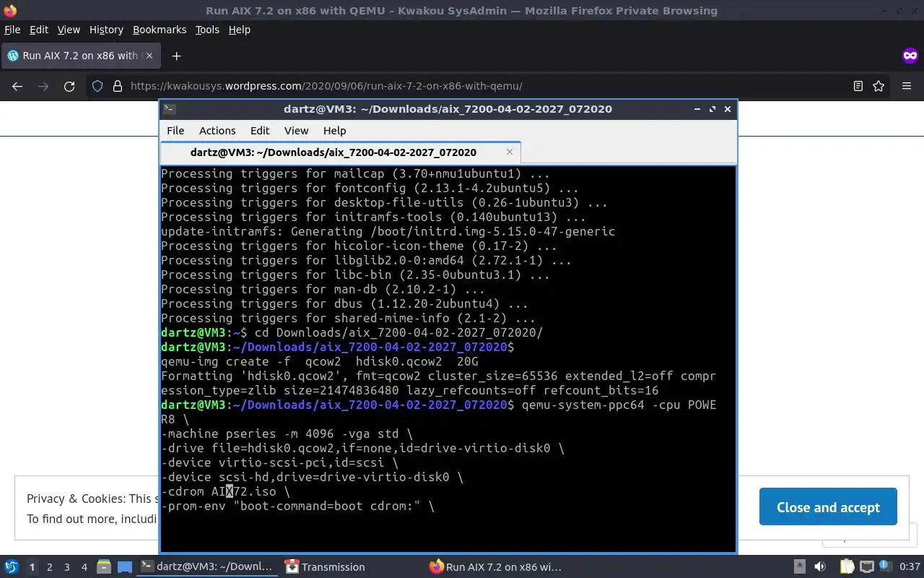Click the clipboard manager tray icon
This screenshot has width=924, height=578.
pos(847,567)
